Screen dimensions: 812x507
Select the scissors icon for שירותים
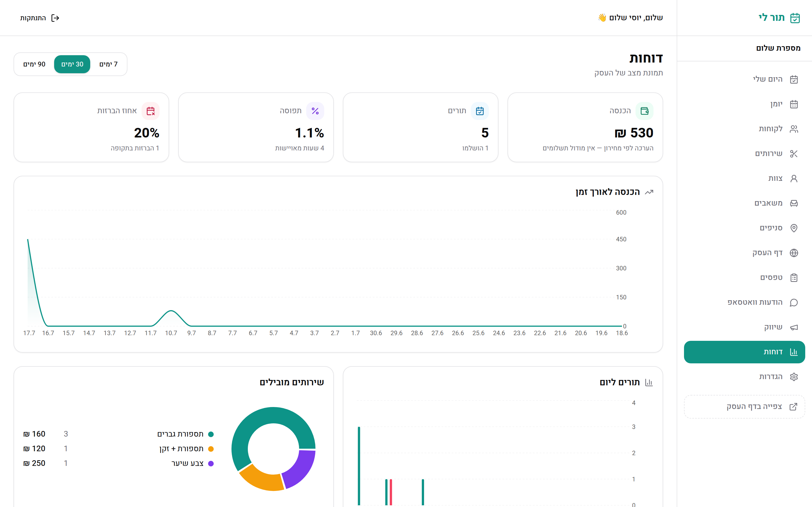[794, 154]
